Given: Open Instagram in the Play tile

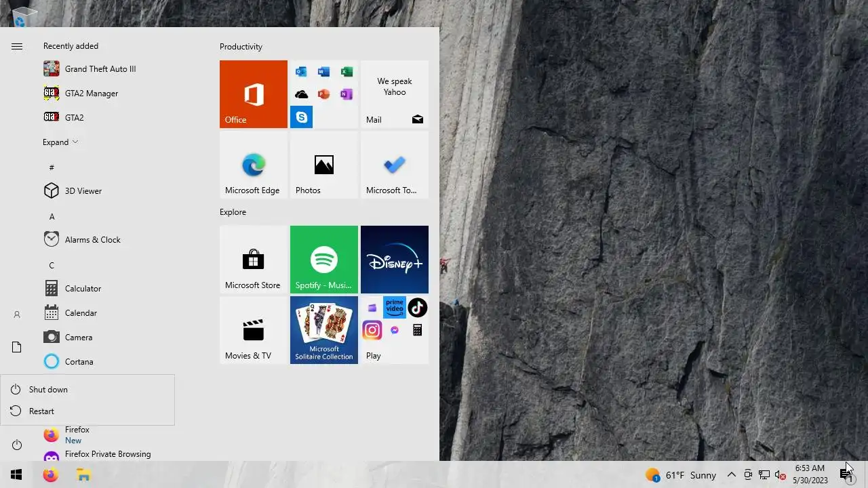Looking at the screenshot, I should [372, 330].
